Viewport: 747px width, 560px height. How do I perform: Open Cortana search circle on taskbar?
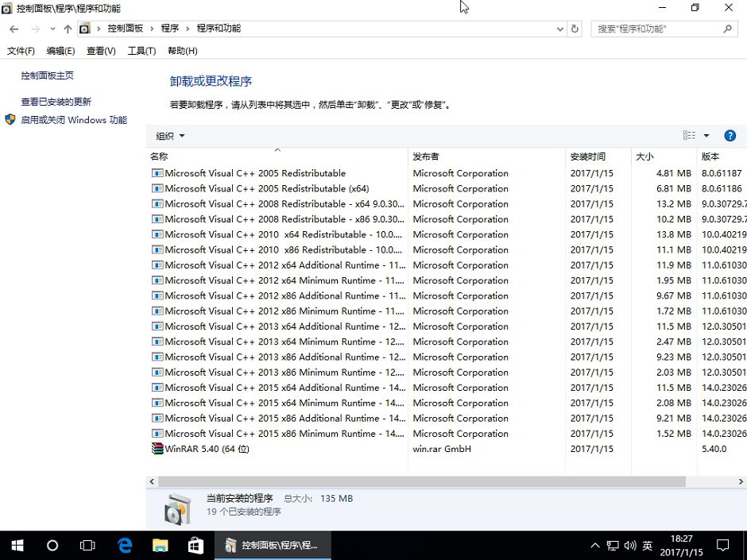52,545
